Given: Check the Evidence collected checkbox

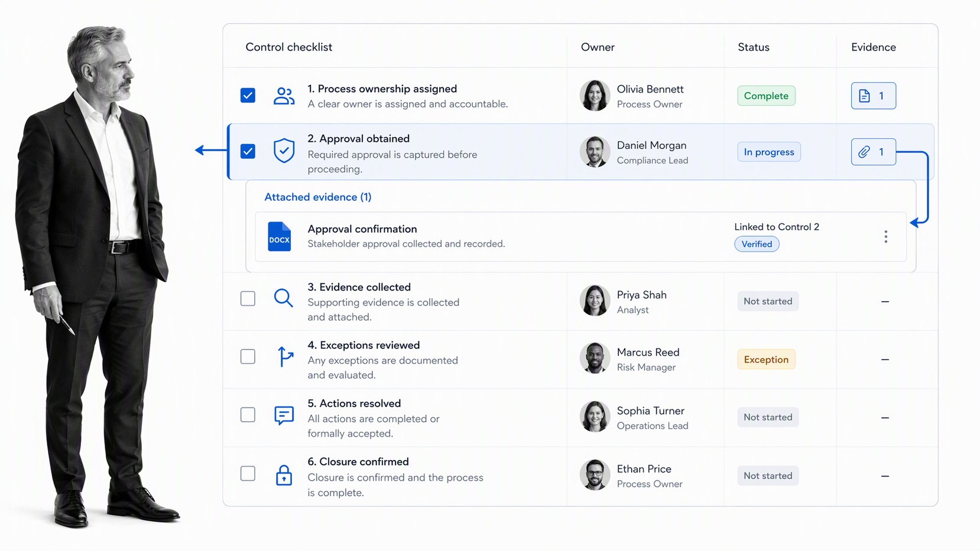Looking at the screenshot, I should (x=248, y=298).
